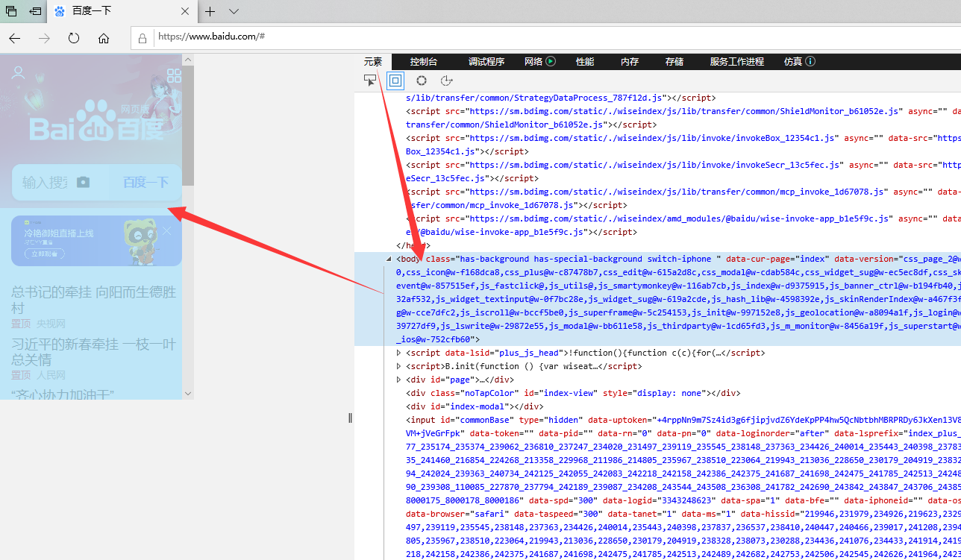Switch to the 存储 DevTools tab
This screenshot has width=961, height=560.
tap(674, 62)
